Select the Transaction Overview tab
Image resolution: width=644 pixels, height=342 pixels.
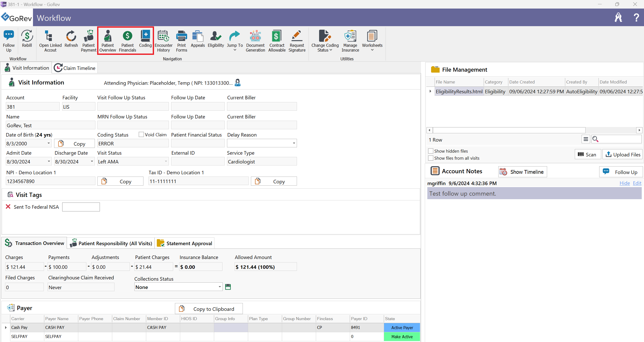pyautogui.click(x=34, y=243)
